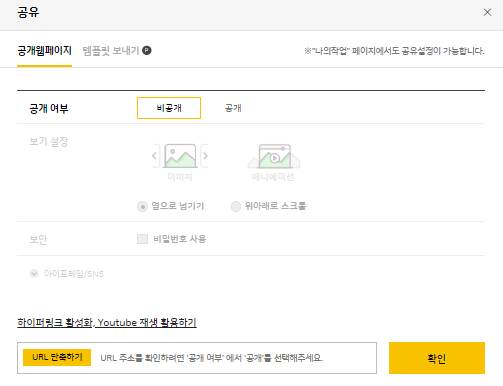Image resolution: width=503 pixels, height=386 pixels.
Task: Switch to the 공개웹페이지 tab
Action: tap(44, 51)
